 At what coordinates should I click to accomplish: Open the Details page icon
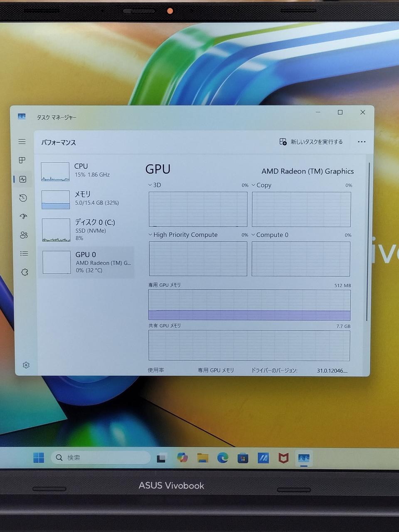click(24, 254)
